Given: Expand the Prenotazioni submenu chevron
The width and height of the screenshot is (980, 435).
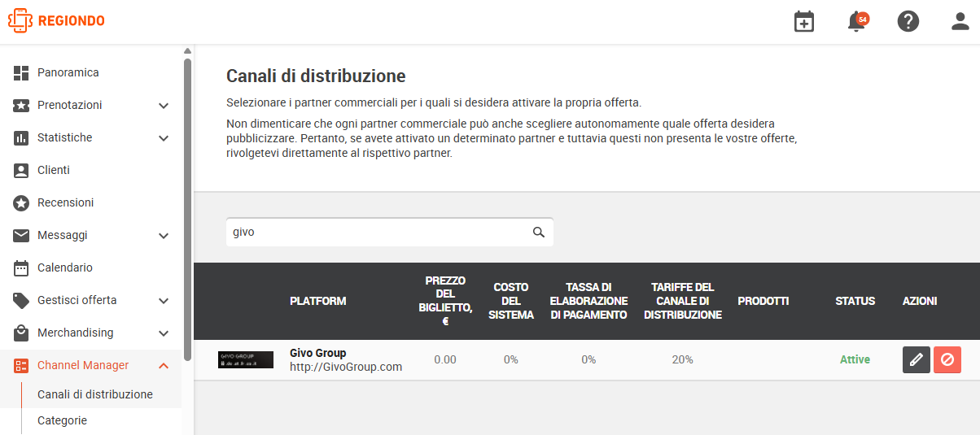Looking at the screenshot, I should click(164, 106).
